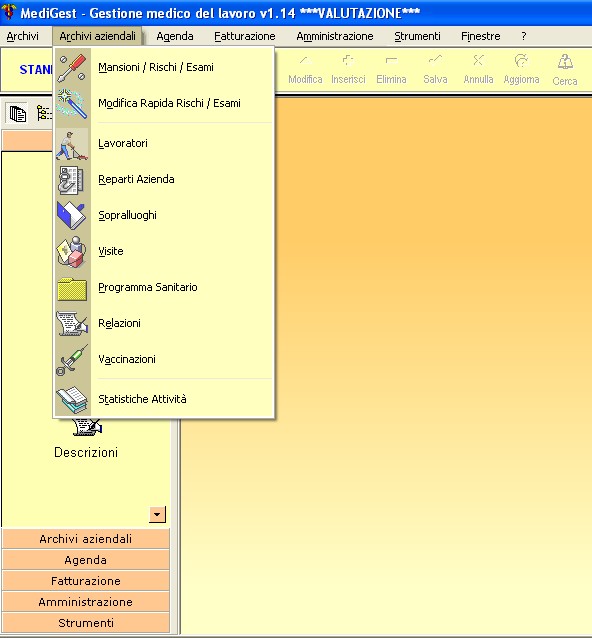
Task: Click the magic wand icon for Modifica Rapida
Action: (x=72, y=104)
